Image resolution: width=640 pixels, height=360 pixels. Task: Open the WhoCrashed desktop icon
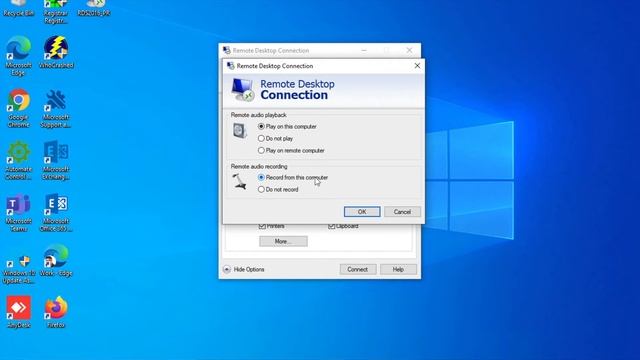56,52
